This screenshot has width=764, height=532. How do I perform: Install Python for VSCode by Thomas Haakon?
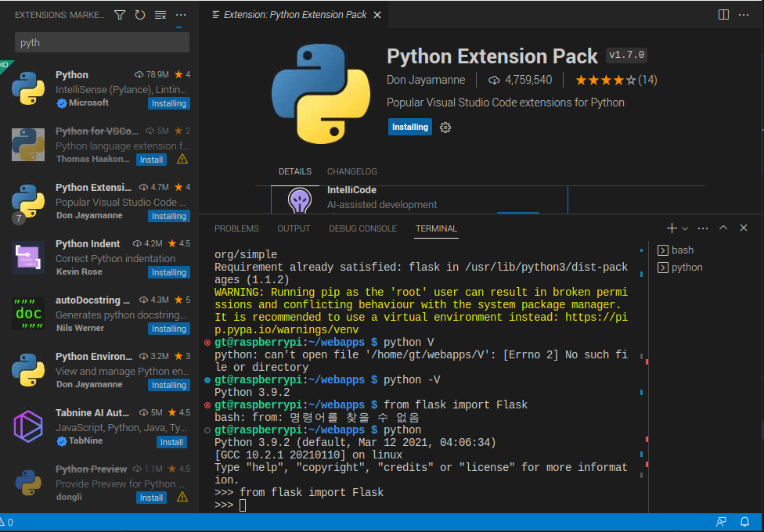click(x=151, y=160)
